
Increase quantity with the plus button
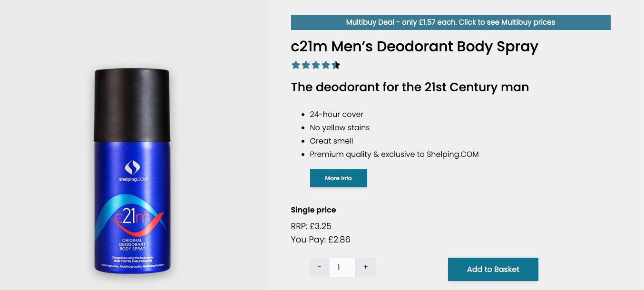tap(365, 267)
